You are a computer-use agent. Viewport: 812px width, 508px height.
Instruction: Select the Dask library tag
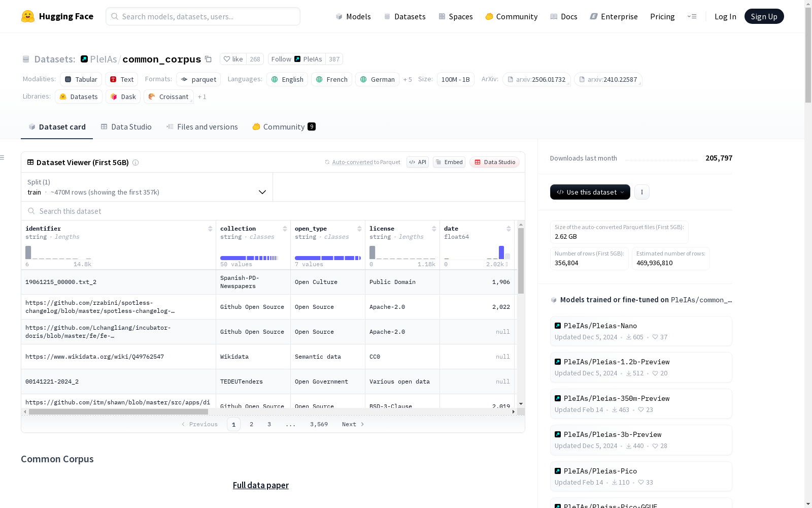(x=123, y=97)
